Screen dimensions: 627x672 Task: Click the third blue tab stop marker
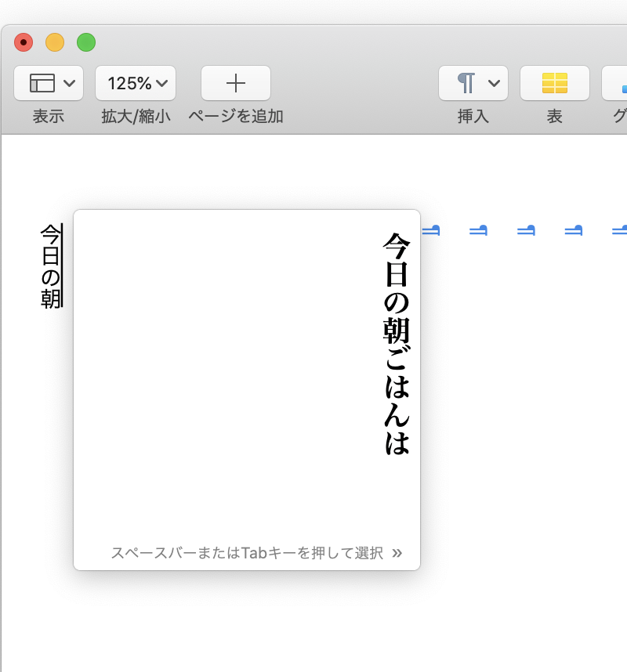(526, 230)
